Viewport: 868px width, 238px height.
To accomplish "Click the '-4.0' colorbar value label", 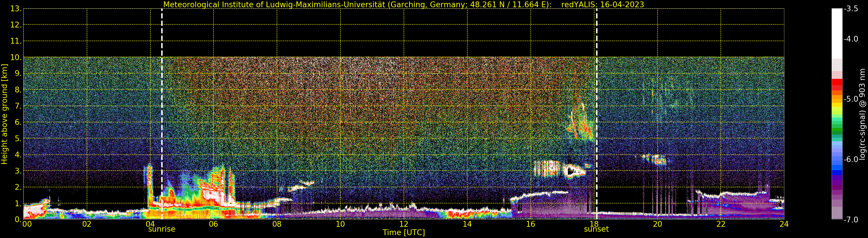I will [851, 39].
